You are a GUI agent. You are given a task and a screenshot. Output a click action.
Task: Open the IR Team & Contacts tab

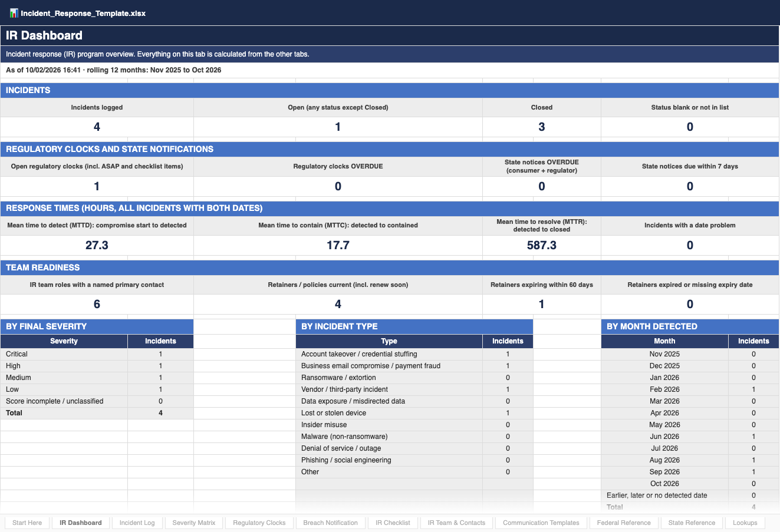pos(457,523)
